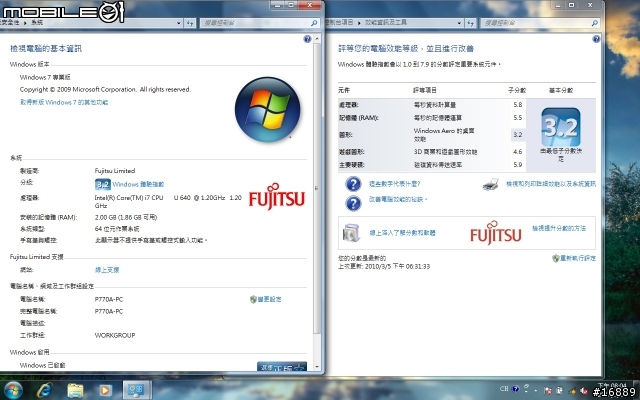Click view and print detailed performance link

[x=551, y=184]
